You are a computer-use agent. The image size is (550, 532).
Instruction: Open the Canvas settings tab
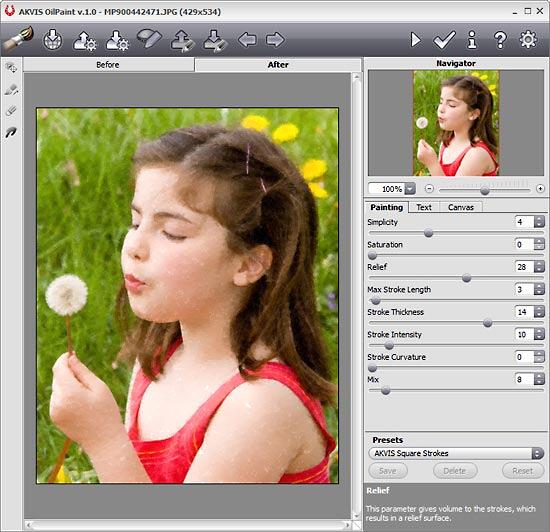pyautogui.click(x=461, y=207)
